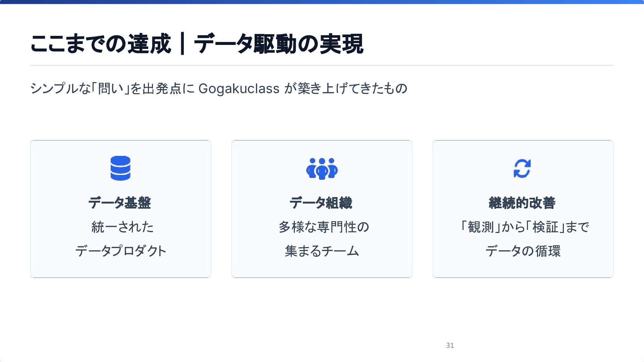Click the text 統一された
The width and height of the screenshot is (644, 362).
[122, 227]
